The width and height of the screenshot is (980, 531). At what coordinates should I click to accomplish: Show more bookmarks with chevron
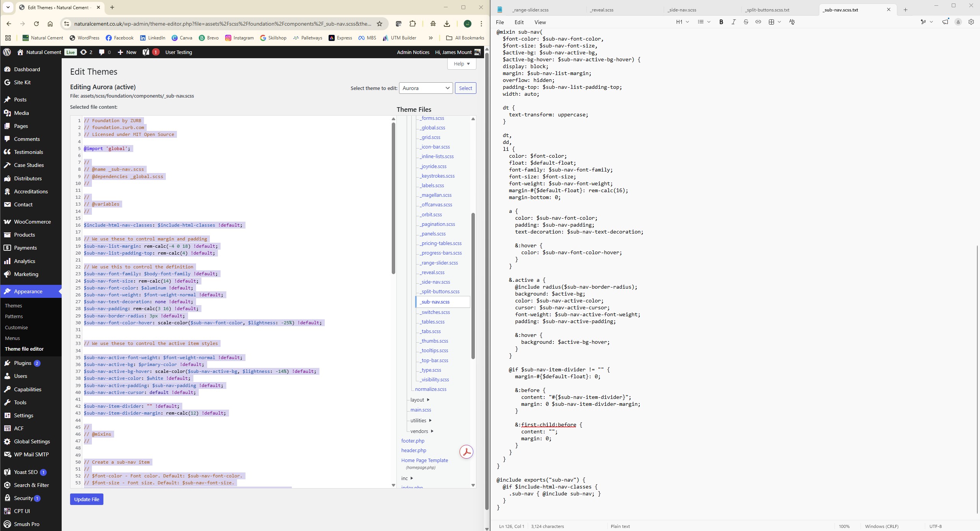point(431,38)
